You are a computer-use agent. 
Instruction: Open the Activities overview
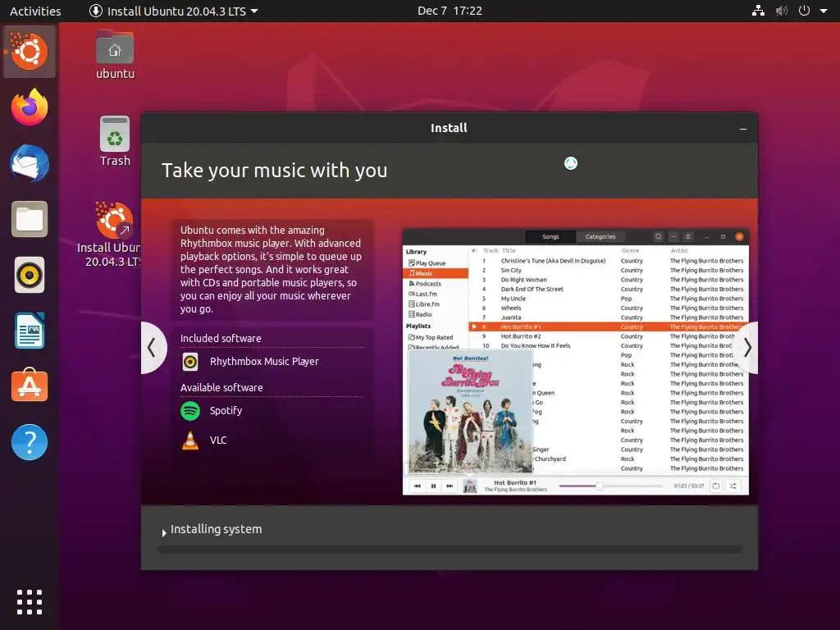point(35,11)
